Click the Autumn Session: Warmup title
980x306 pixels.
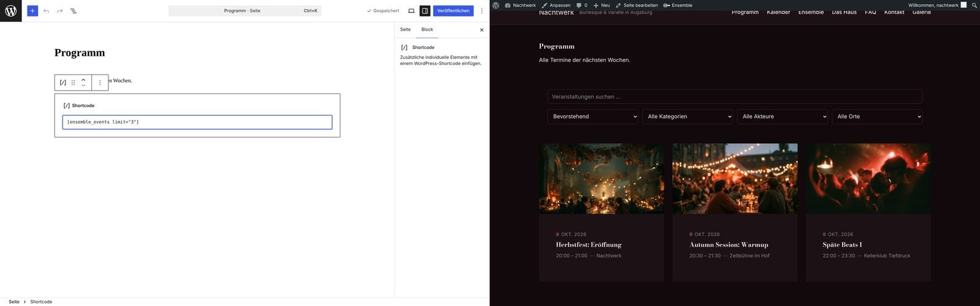pos(729,245)
